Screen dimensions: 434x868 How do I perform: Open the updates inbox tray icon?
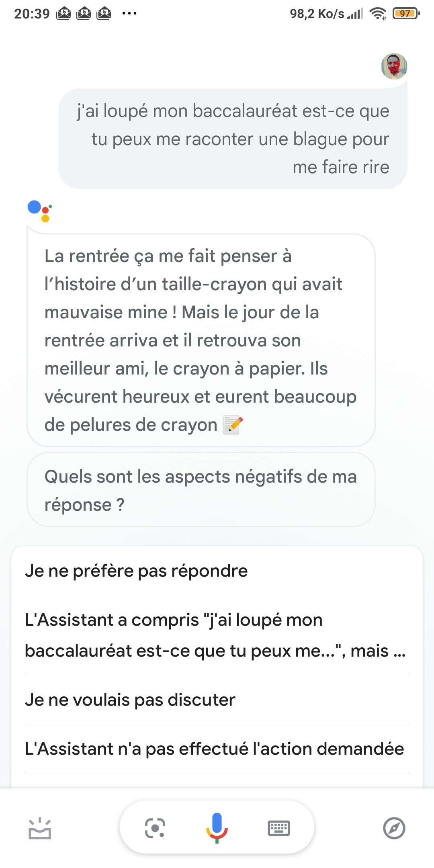40,829
